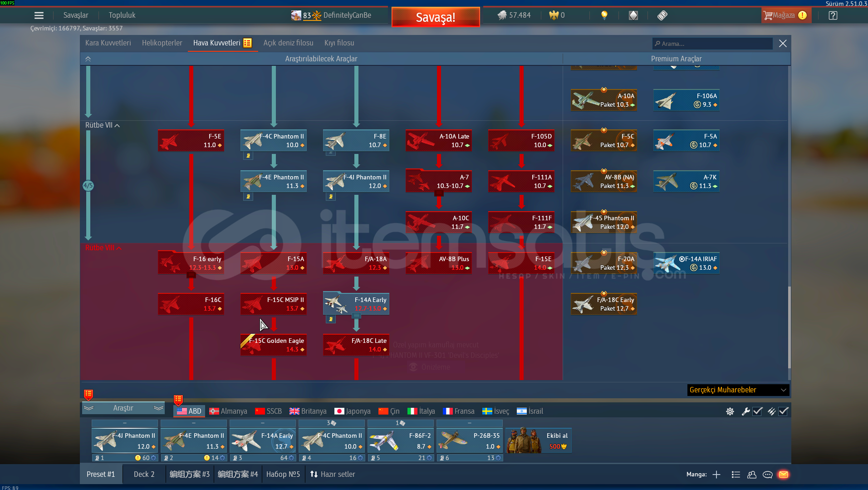Open the help question mark icon
868x490 pixels.
click(833, 15)
